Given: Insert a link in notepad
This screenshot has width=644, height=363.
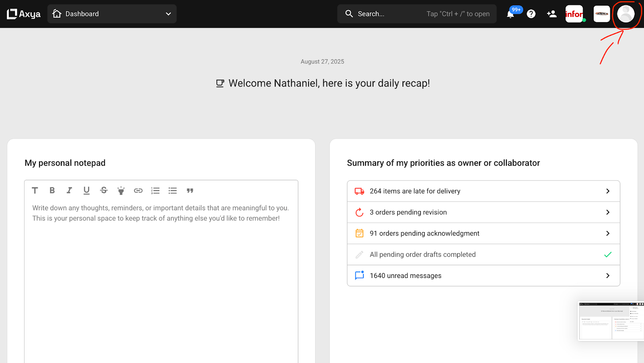Looking at the screenshot, I should pos(138,191).
